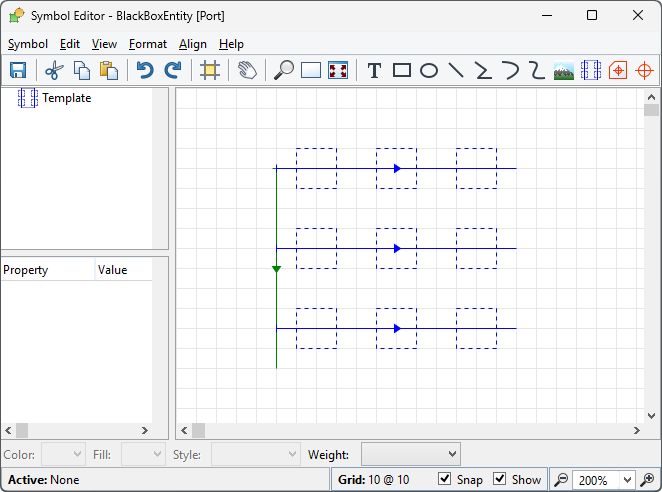The width and height of the screenshot is (662, 492).
Task: Open the Weight dropdown
Action: coord(410,454)
